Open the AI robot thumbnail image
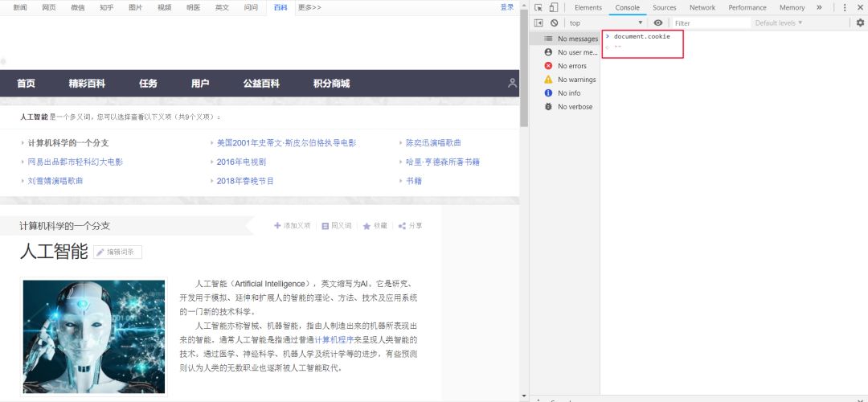This screenshot has height=402, width=868. (x=93, y=337)
